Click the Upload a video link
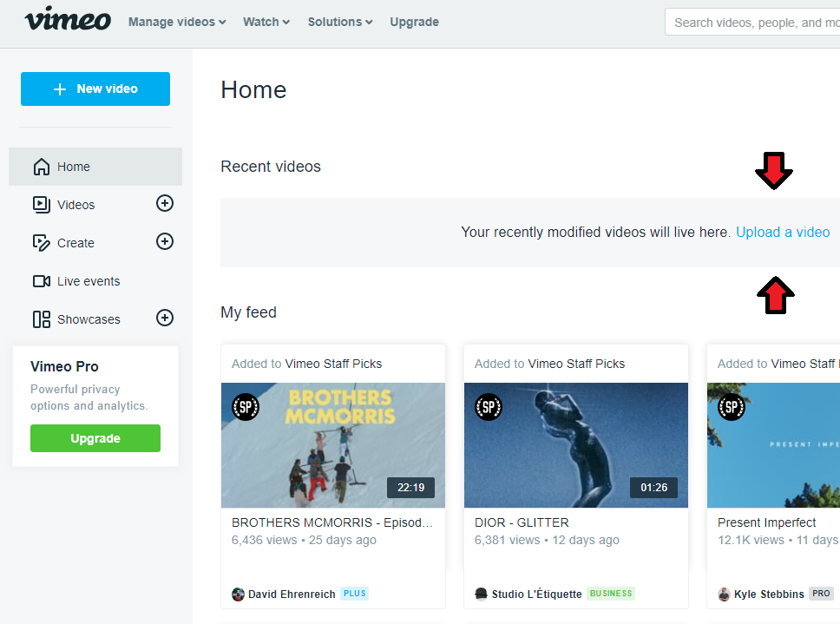 [783, 232]
